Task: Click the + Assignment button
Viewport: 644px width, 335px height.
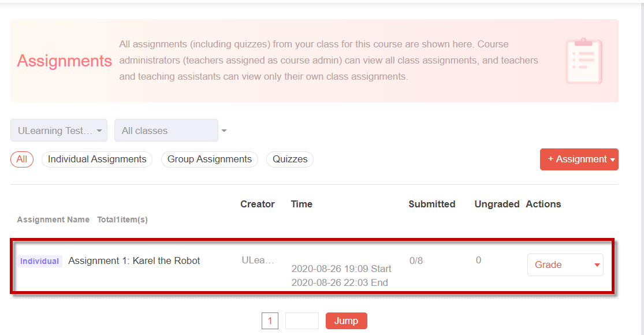Action: [x=579, y=159]
